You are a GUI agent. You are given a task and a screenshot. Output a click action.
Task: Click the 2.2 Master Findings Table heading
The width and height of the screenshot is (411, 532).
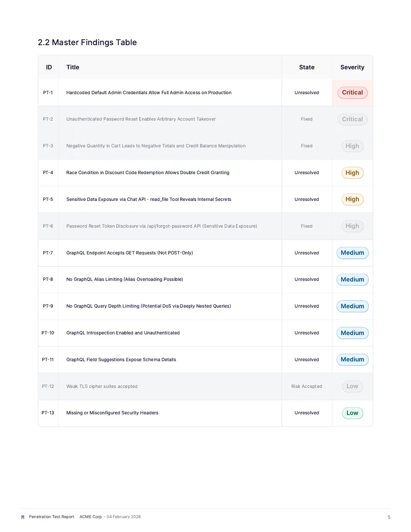[x=87, y=43]
